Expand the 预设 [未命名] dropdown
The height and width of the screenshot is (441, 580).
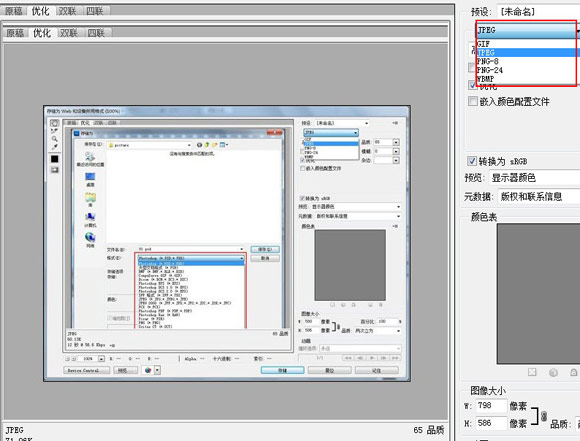click(539, 12)
